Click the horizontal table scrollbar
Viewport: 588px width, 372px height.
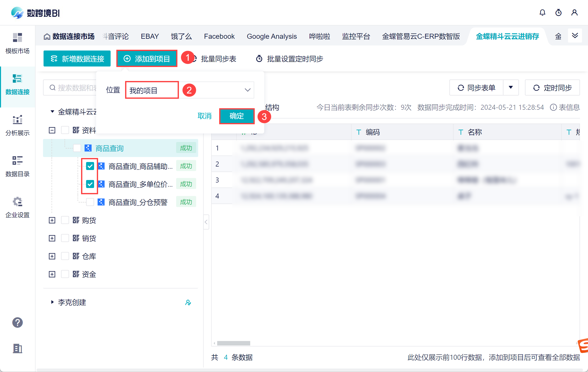tap(233, 343)
